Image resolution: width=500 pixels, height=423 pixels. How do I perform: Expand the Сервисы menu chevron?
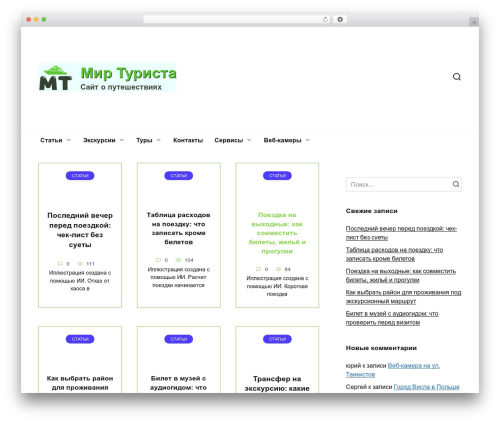(x=249, y=140)
